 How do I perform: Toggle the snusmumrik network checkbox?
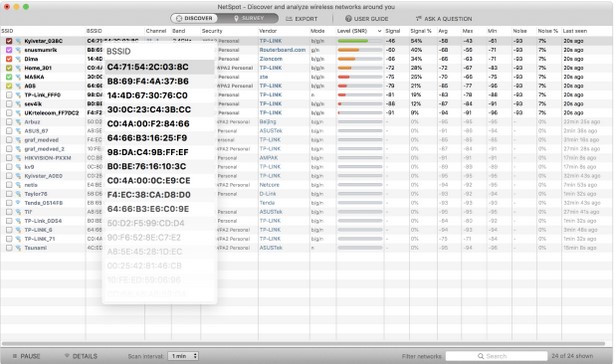[9, 50]
